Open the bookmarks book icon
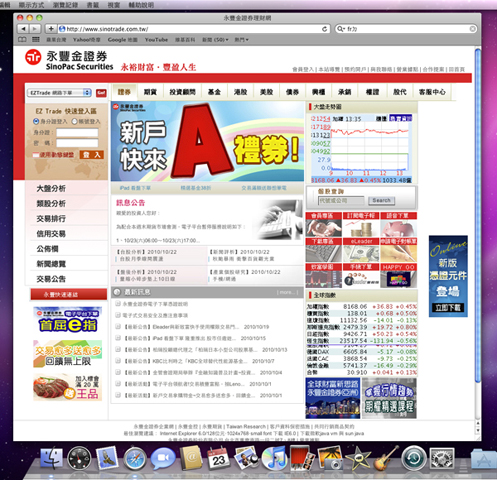 [x=22, y=40]
